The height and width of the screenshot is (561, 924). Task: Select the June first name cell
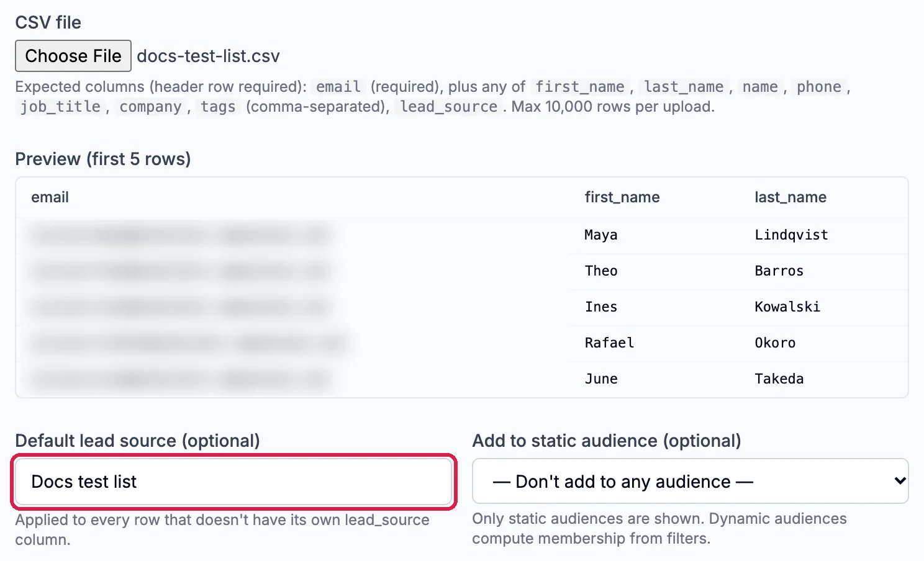(x=601, y=379)
